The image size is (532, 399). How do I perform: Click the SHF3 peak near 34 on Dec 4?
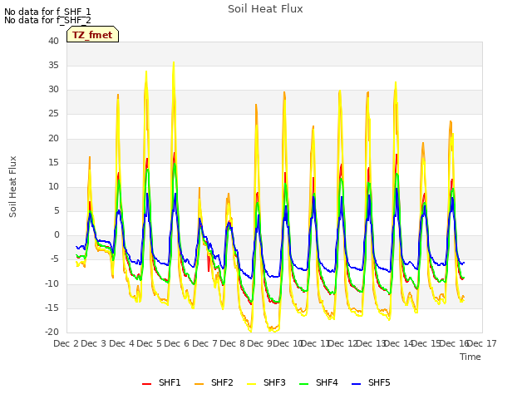(146, 71)
